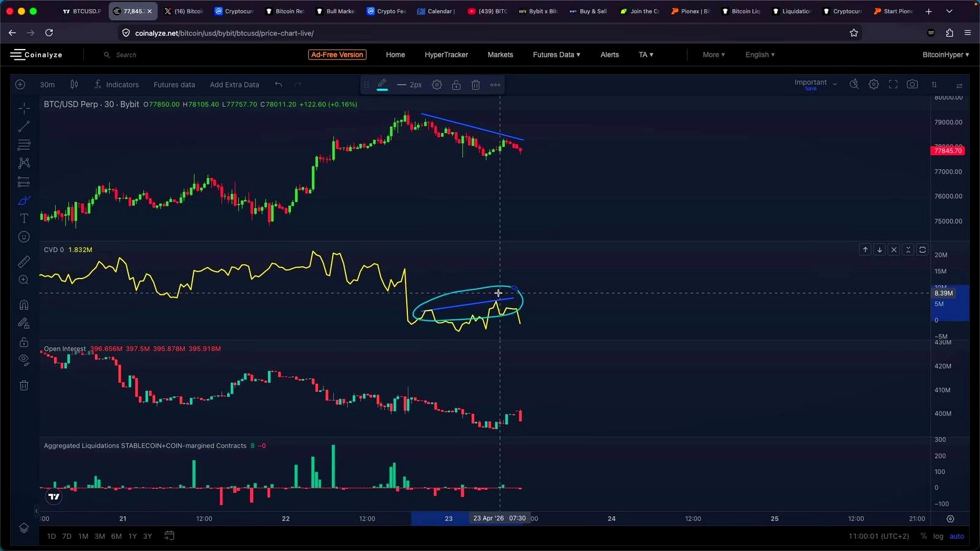Open the BitcoinHyper account menu

[x=945, y=54]
